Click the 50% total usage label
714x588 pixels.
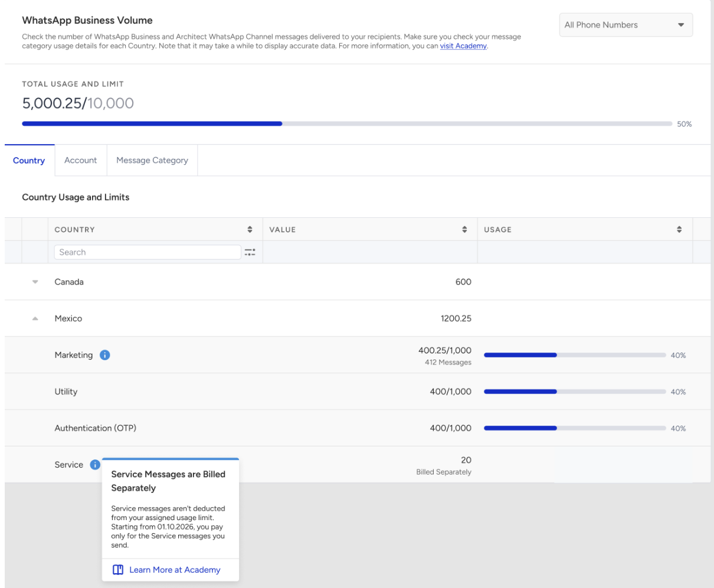pyautogui.click(x=684, y=124)
